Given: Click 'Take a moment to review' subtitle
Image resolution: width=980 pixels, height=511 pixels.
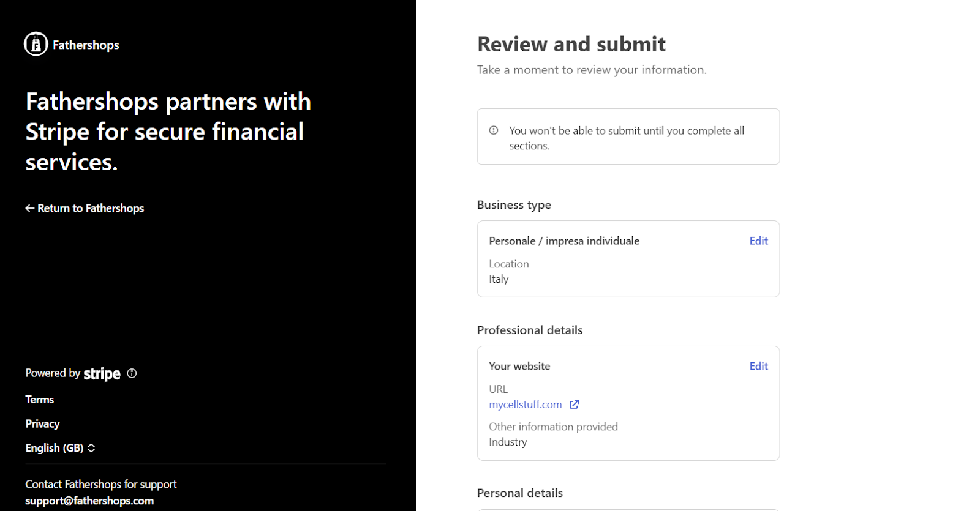Looking at the screenshot, I should pos(592,70).
